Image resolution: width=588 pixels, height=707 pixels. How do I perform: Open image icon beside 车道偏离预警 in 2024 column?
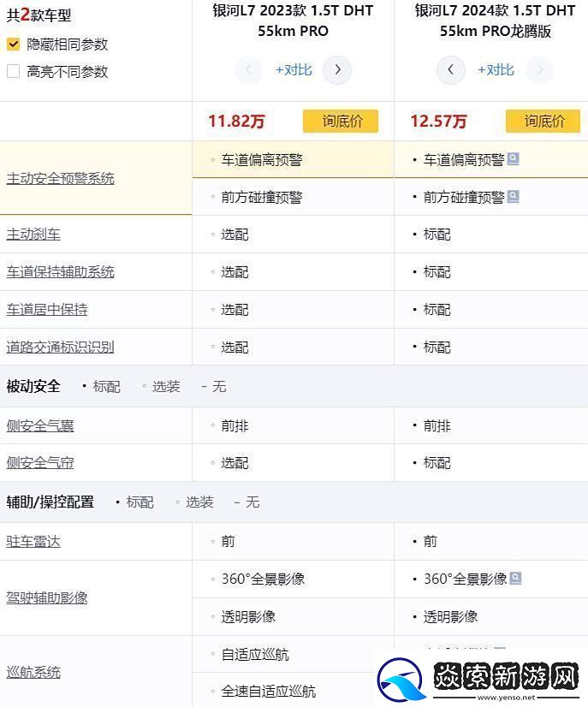(x=514, y=159)
